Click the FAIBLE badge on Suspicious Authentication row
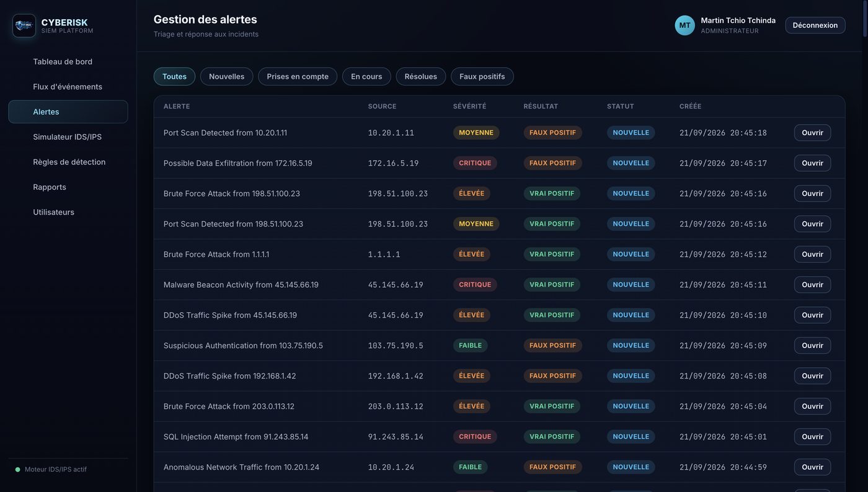The width and height of the screenshot is (868, 492). (471, 346)
